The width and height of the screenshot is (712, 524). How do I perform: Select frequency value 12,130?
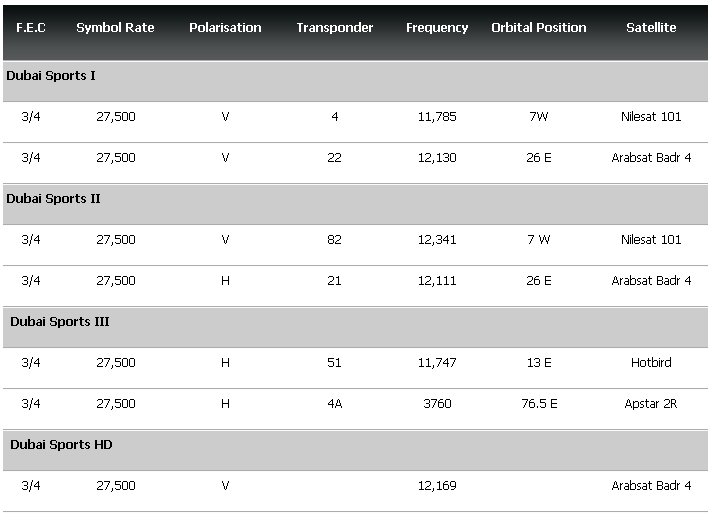[437, 158]
